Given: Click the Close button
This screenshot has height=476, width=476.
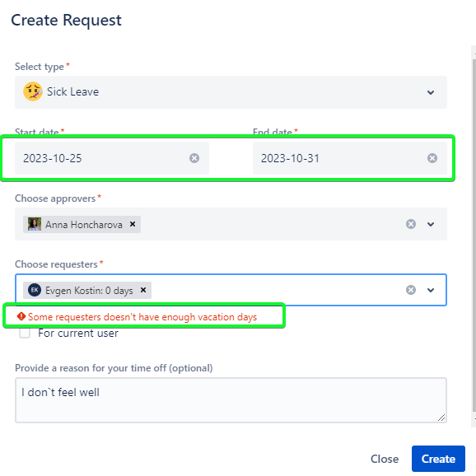Looking at the screenshot, I should tap(385, 459).
